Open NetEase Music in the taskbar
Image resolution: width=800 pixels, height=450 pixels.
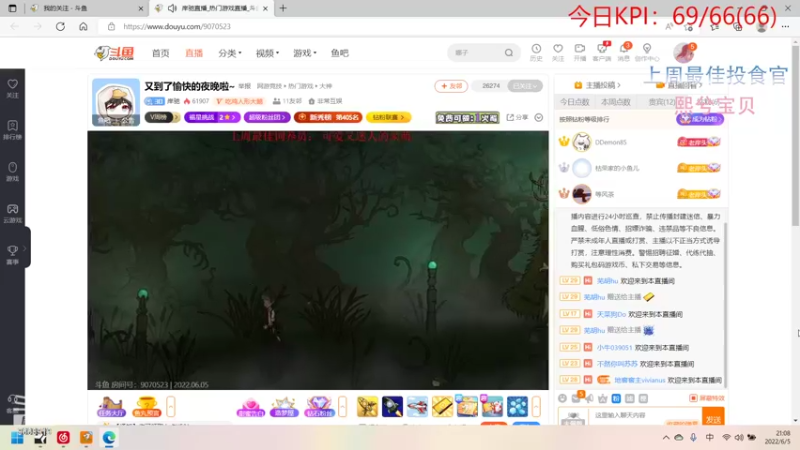(63, 438)
